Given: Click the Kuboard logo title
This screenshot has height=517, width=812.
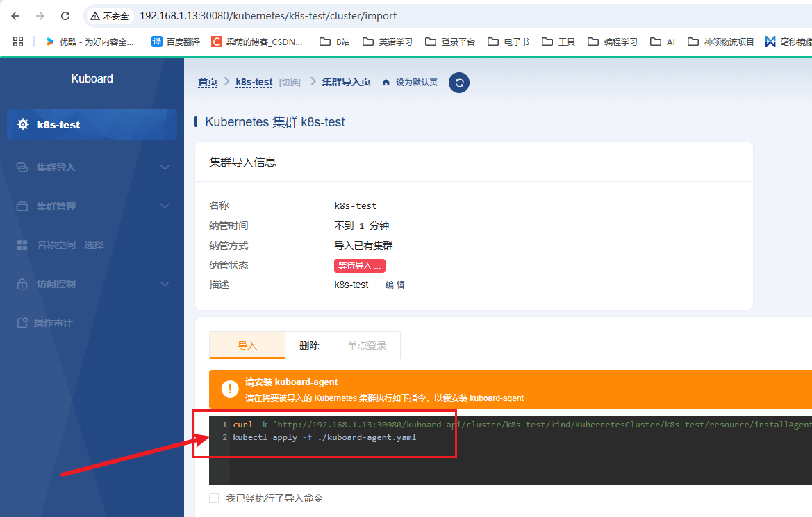Looking at the screenshot, I should [92, 78].
